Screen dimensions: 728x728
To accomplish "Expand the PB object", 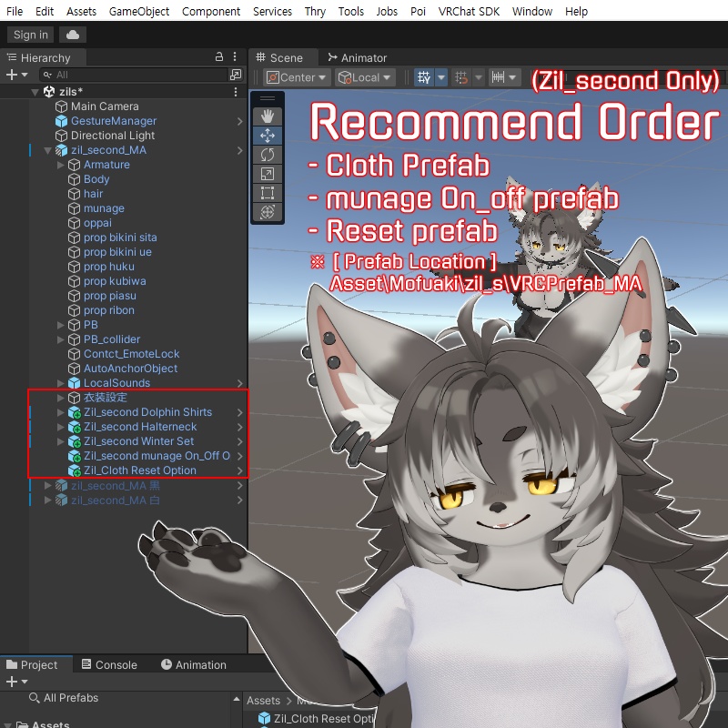I will pos(60,325).
